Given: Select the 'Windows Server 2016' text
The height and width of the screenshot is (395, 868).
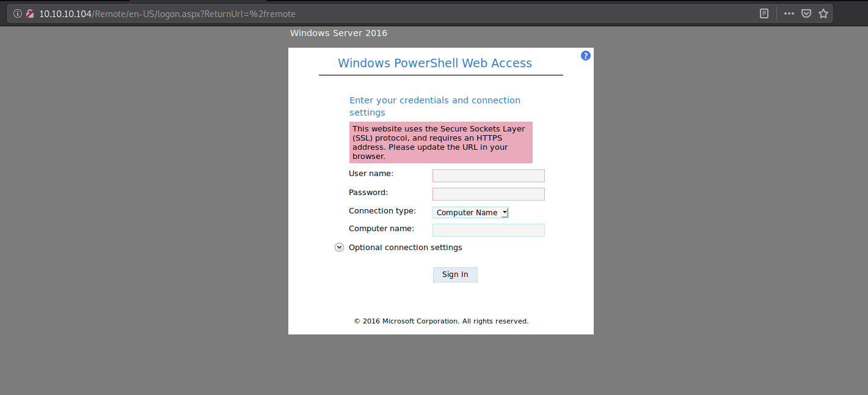Looking at the screenshot, I should click(x=338, y=33).
